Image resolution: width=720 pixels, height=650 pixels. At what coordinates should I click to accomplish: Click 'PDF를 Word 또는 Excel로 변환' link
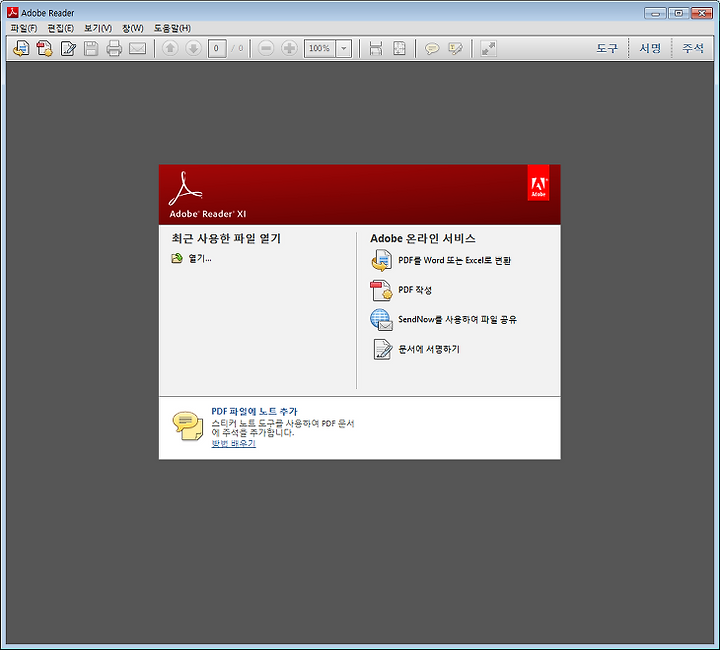[x=454, y=260]
